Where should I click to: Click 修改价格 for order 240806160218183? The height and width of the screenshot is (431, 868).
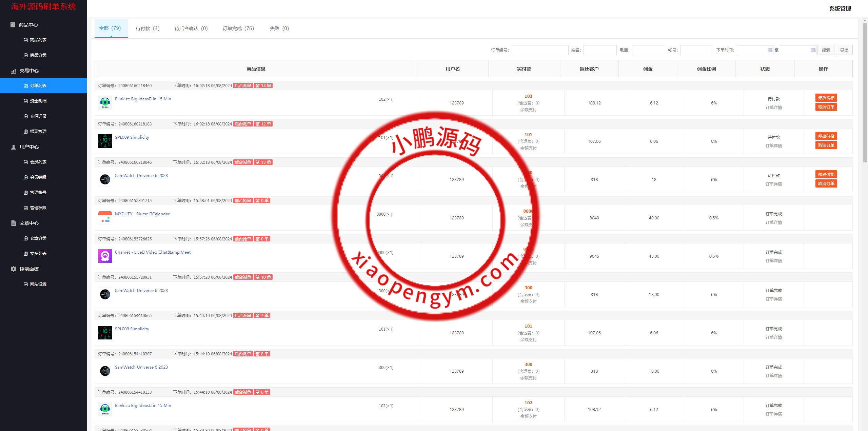[x=826, y=136]
